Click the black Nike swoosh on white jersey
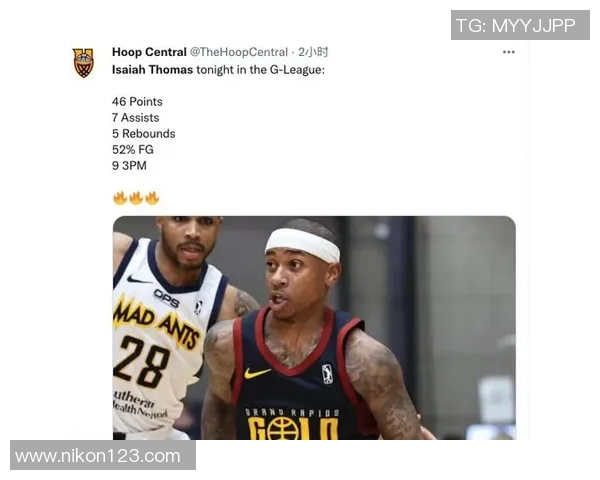The image size is (600, 480). (137, 279)
